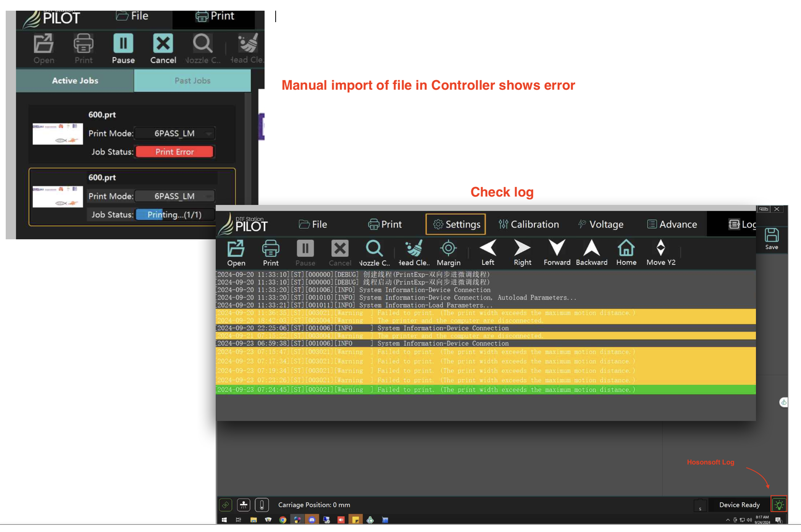Click the small ink box icon beside Device Ready
Image resolution: width=801 pixels, height=532 pixels.
click(700, 506)
